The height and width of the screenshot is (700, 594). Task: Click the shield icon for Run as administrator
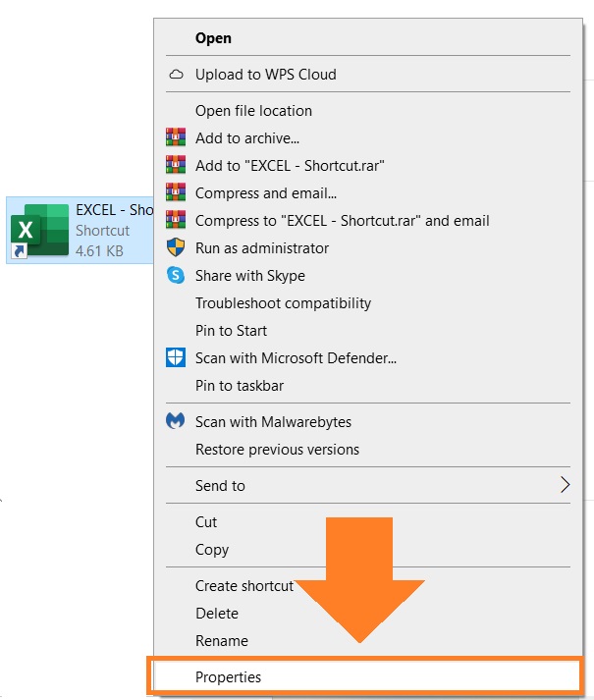click(176, 247)
